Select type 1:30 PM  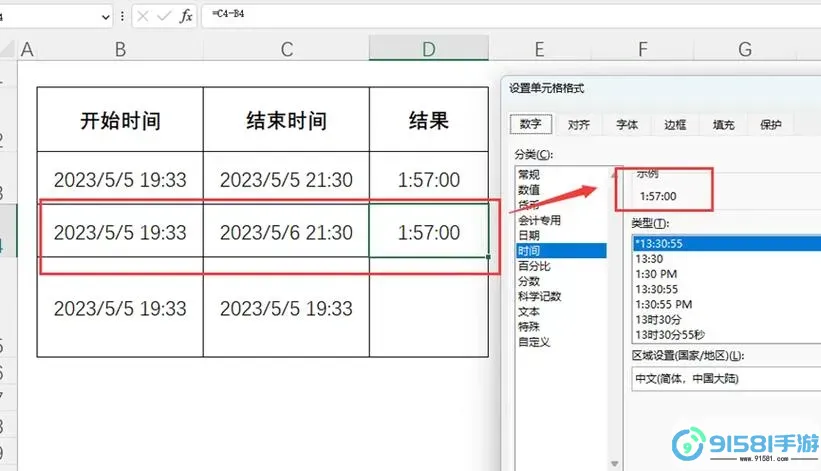click(x=727, y=274)
